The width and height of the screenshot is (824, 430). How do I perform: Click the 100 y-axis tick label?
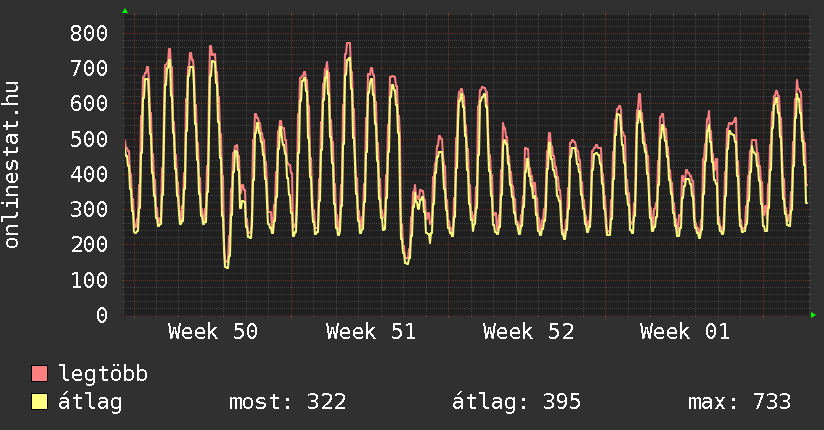click(88, 280)
